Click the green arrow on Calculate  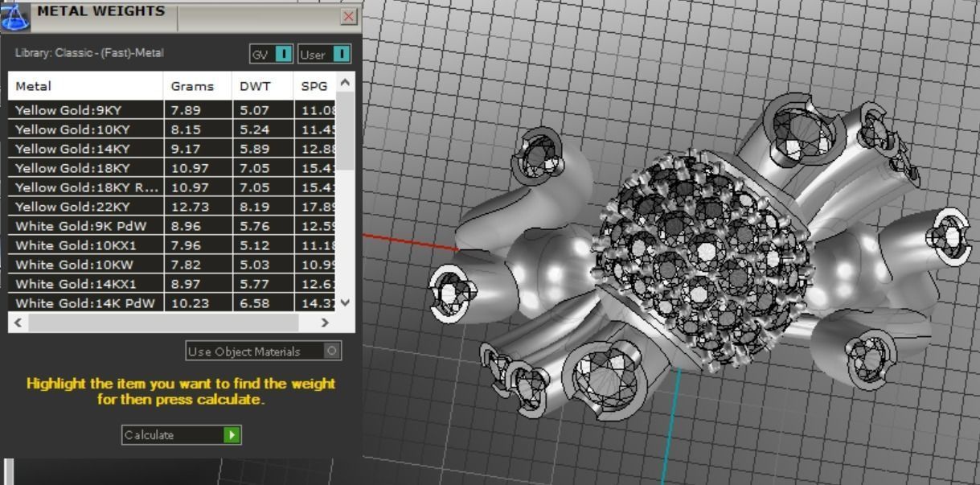(x=232, y=434)
